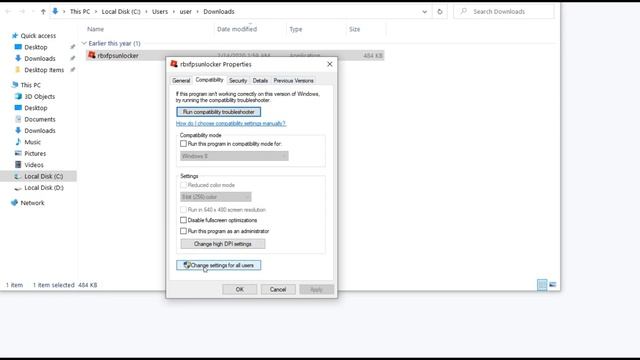Image resolution: width=640 pixels, height=360 pixels.
Task: Click Cancel in Properties dialog
Action: (278, 289)
